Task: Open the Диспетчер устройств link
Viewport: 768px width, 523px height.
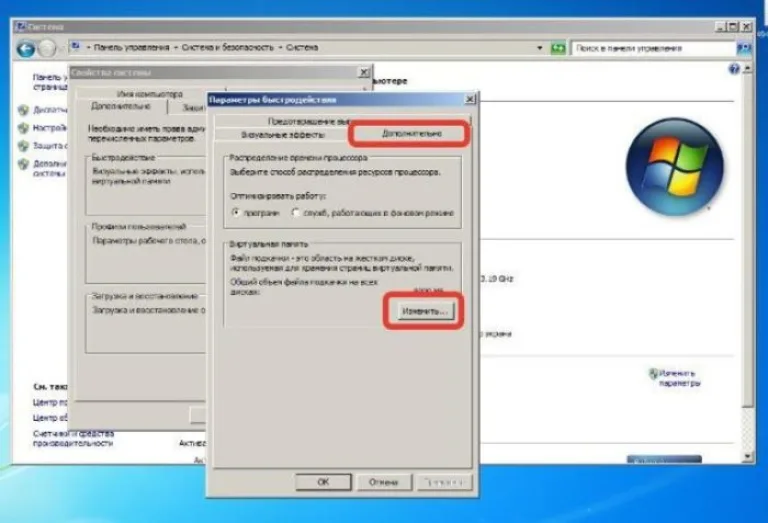Action: pos(50,110)
